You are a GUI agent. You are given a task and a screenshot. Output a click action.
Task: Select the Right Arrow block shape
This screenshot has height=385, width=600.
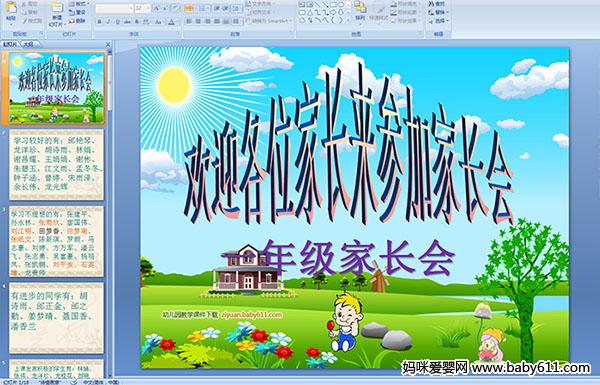(333, 13)
